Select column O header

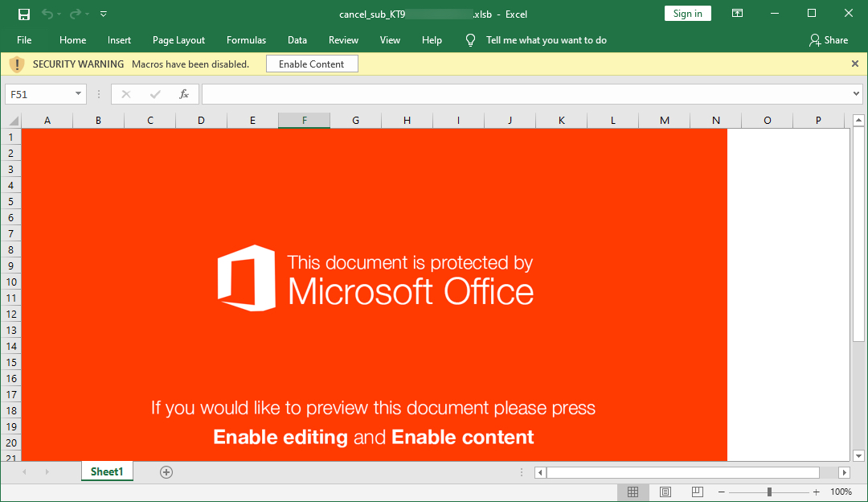(x=768, y=120)
